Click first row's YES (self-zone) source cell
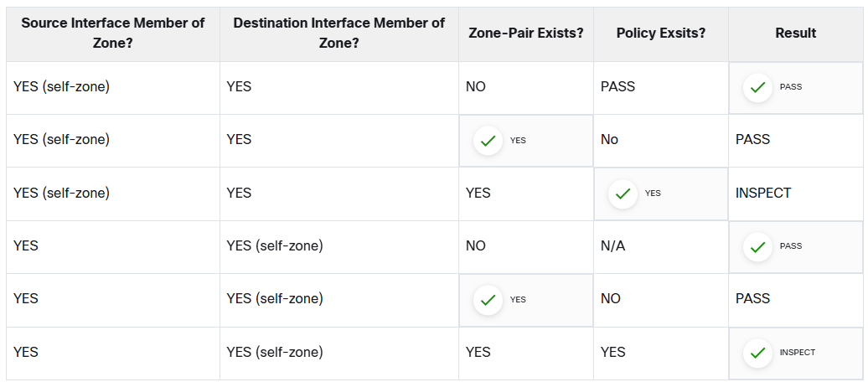 [x=61, y=87]
